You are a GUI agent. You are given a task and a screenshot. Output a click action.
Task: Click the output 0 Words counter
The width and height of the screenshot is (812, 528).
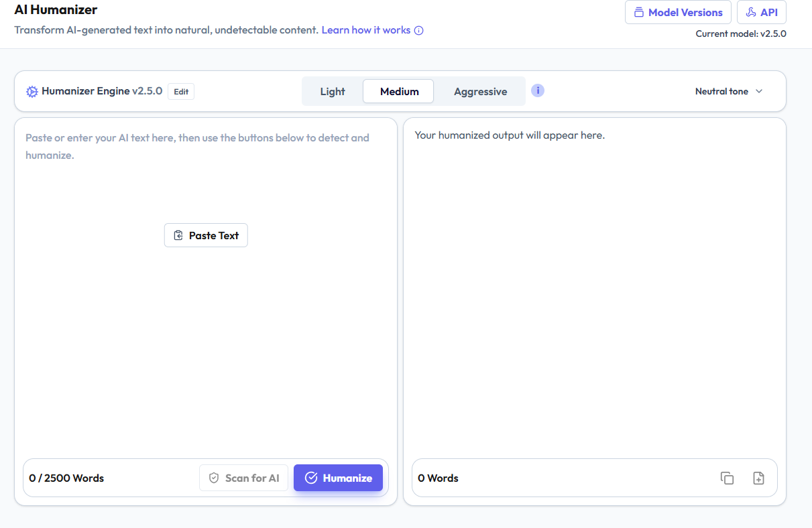tap(438, 478)
